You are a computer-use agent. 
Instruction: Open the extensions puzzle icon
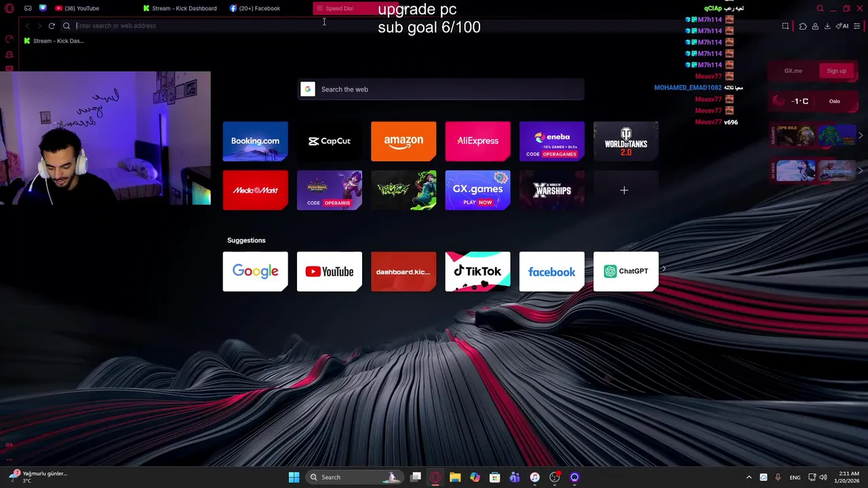(x=803, y=26)
